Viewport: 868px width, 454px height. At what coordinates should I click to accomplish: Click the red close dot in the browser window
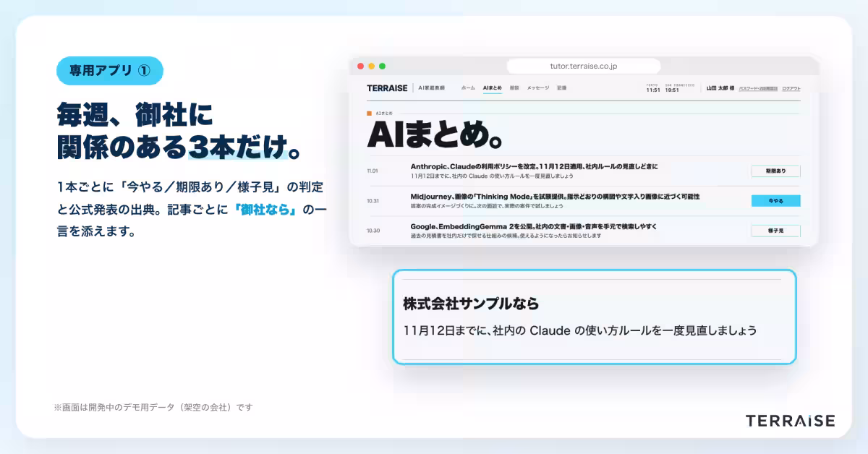pos(360,66)
